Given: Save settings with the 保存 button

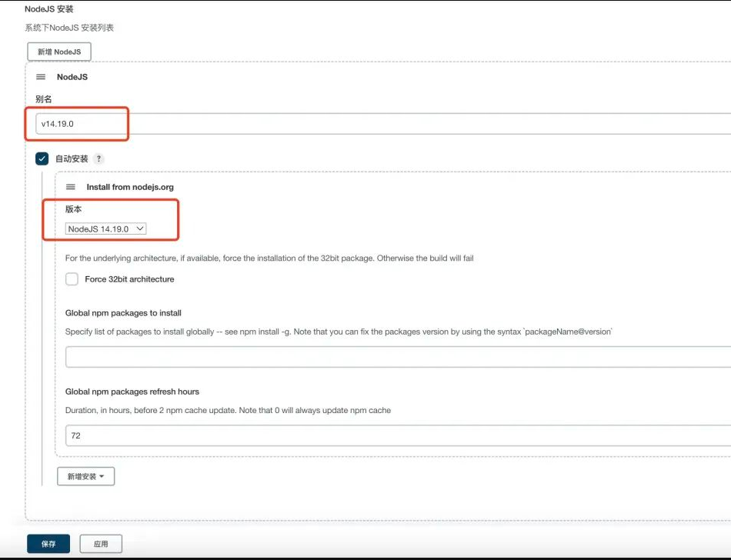Looking at the screenshot, I should coord(48,544).
